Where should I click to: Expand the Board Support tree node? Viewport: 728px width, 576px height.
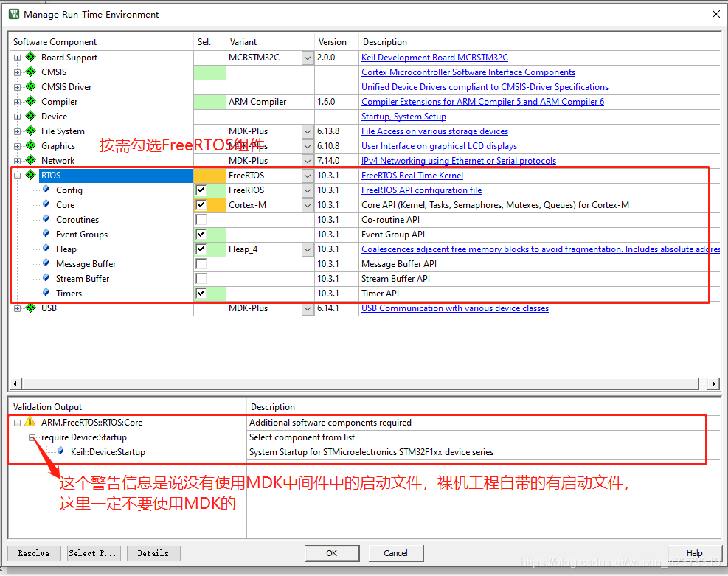[17, 58]
